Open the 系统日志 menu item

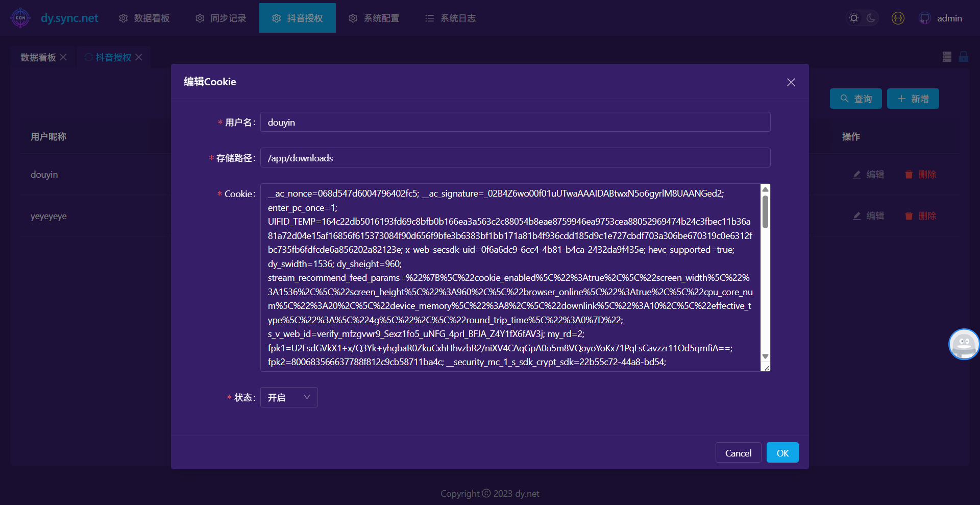tap(451, 18)
